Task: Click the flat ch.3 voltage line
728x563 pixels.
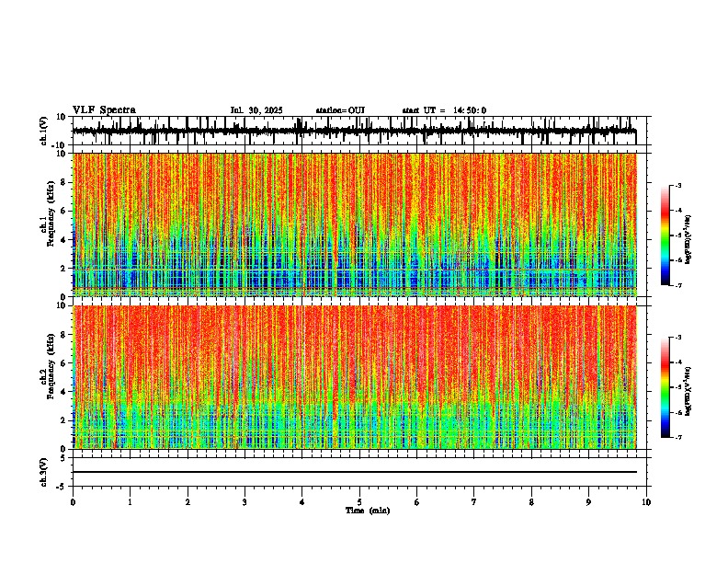Action: (x=355, y=472)
